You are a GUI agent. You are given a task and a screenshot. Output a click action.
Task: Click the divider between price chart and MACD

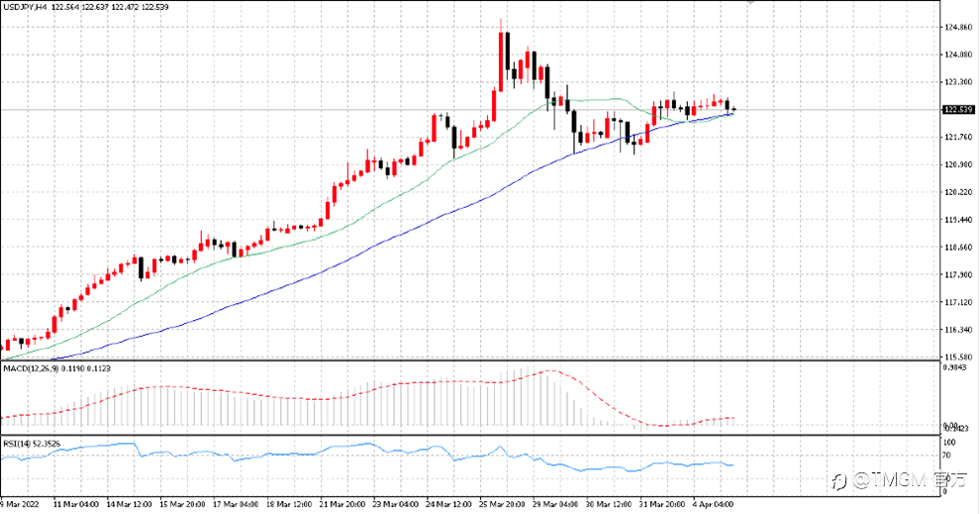[470, 360]
